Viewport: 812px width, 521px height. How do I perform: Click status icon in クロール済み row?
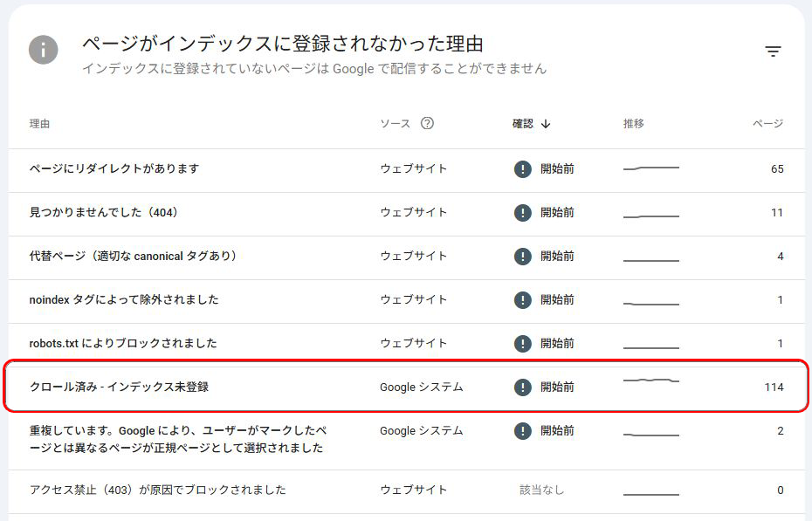point(522,387)
